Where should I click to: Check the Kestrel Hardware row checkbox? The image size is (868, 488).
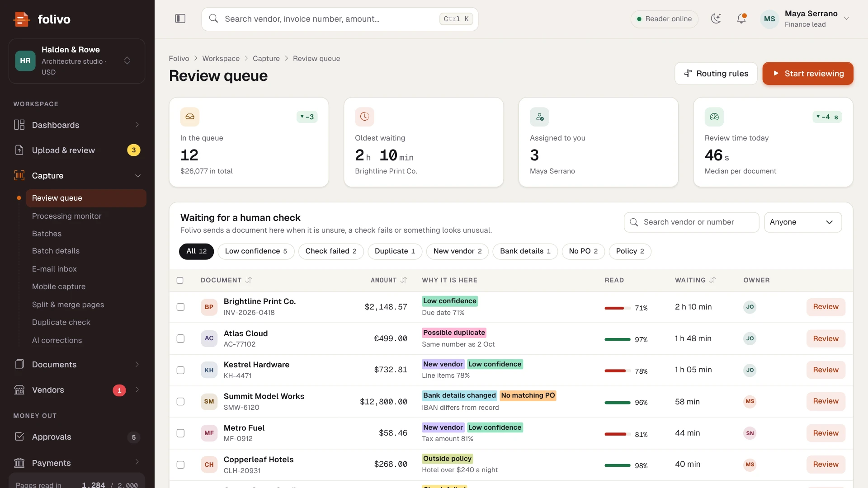(x=180, y=371)
